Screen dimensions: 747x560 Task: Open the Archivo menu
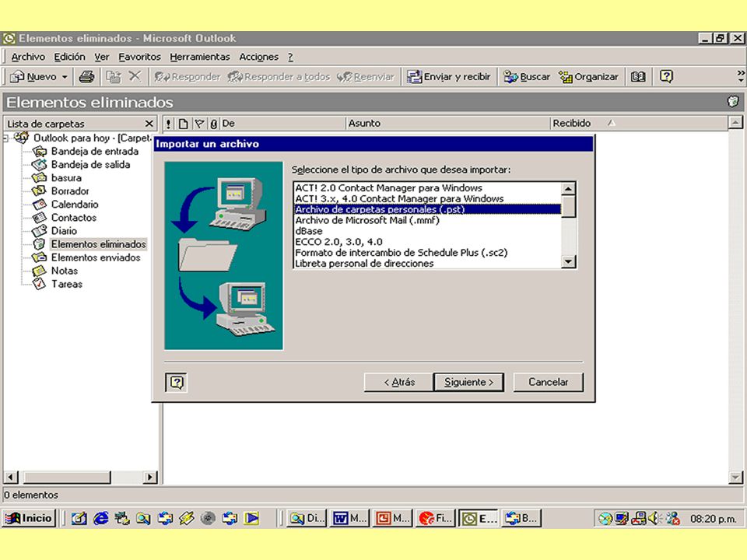click(28, 57)
